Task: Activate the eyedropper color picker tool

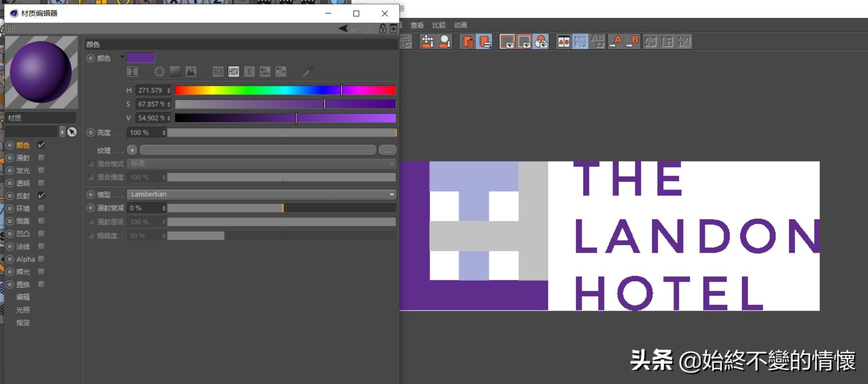Action: [x=308, y=72]
